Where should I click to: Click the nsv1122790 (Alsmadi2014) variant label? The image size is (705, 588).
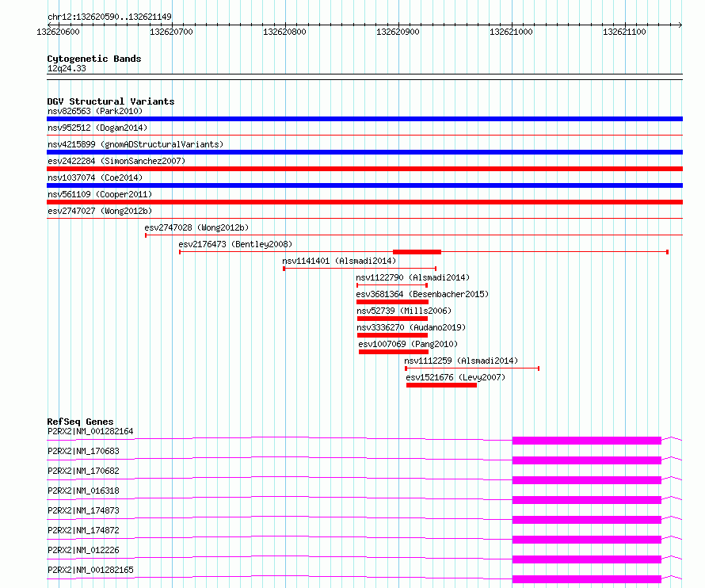(413, 277)
